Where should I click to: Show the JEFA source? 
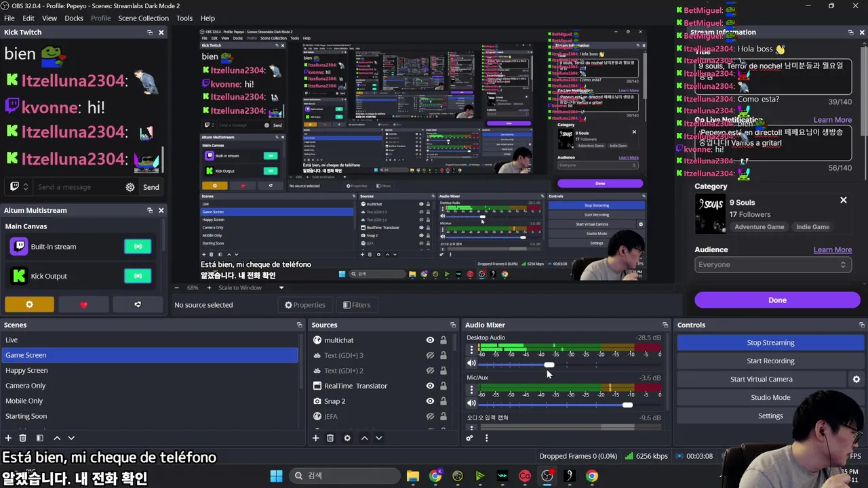tap(430, 416)
